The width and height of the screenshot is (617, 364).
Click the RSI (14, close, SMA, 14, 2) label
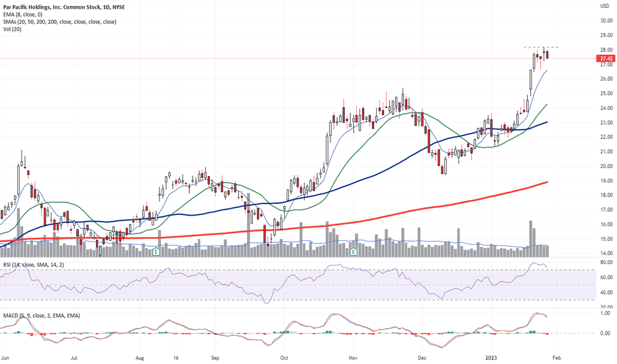point(34,265)
